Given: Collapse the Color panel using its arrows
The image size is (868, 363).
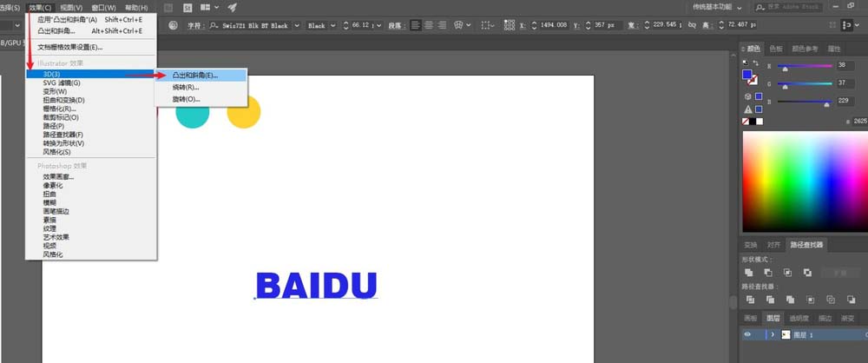Looking at the screenshot, I should tap(744, 49).
